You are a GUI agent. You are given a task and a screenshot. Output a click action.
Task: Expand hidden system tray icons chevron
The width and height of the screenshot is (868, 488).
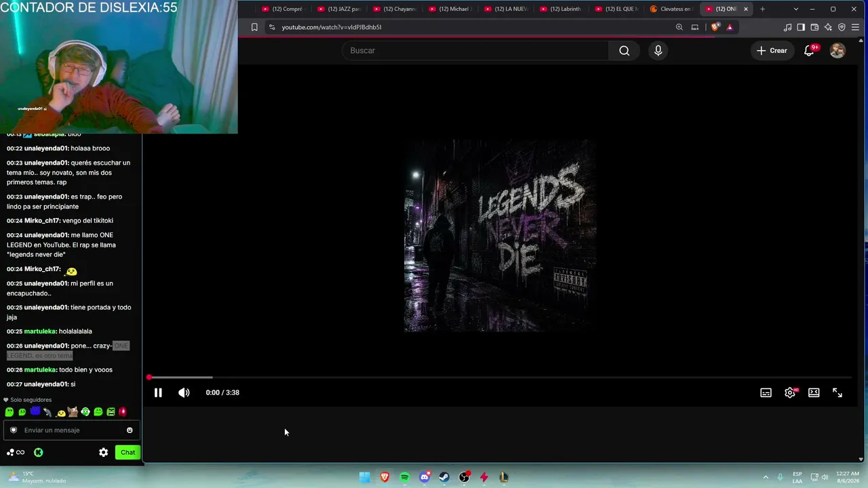point(766,477)
